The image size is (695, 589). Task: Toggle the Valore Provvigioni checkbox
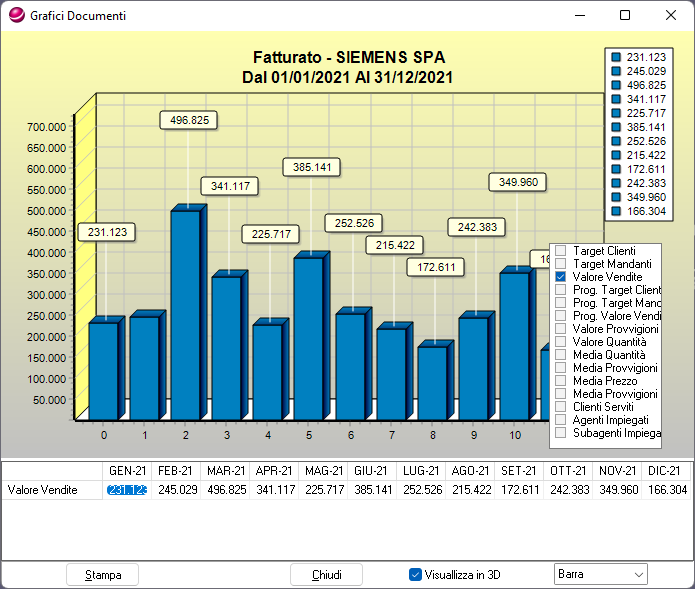[561, 329]
